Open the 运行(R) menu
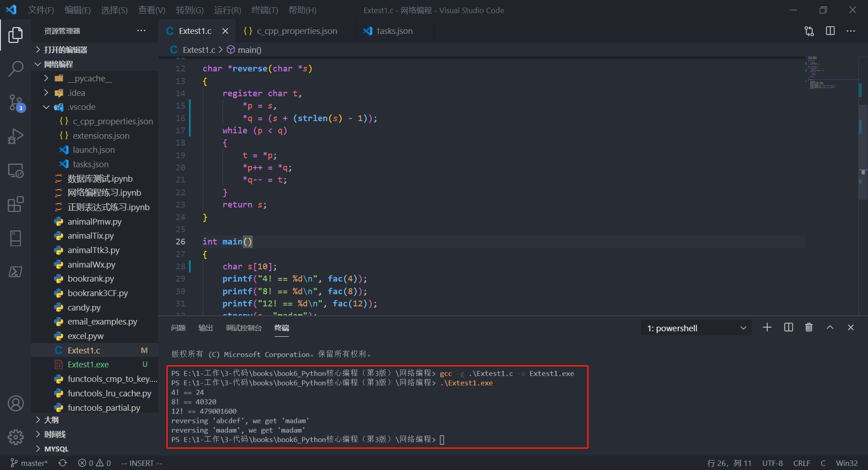The image size is (868, 470). coord(227,10)
